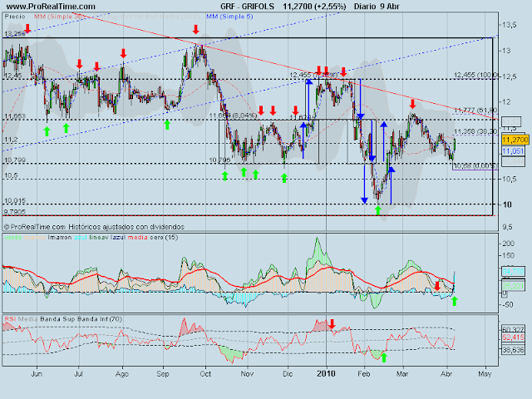Click the 10,799 support level label

pyautogui.click(x=15, y=160)
